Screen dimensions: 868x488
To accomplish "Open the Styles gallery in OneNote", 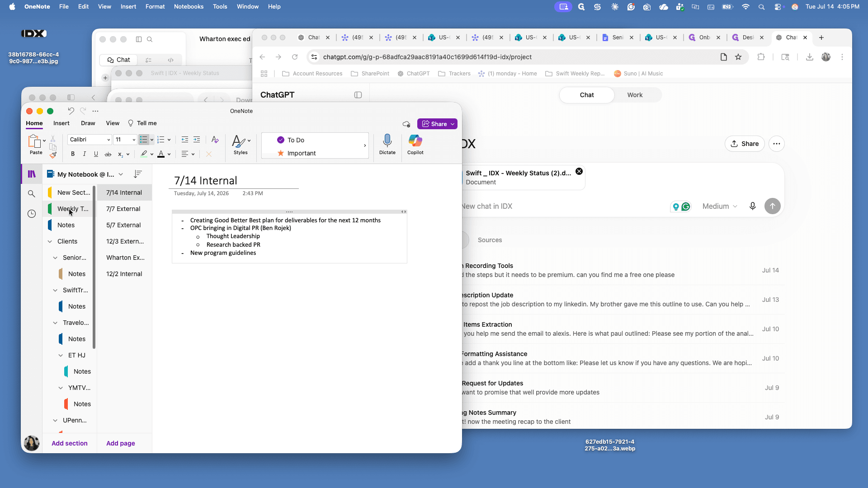I will click(241, 145).
